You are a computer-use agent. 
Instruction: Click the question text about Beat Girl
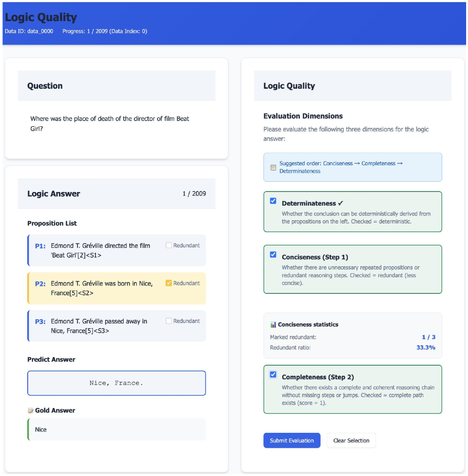[110, 123]
